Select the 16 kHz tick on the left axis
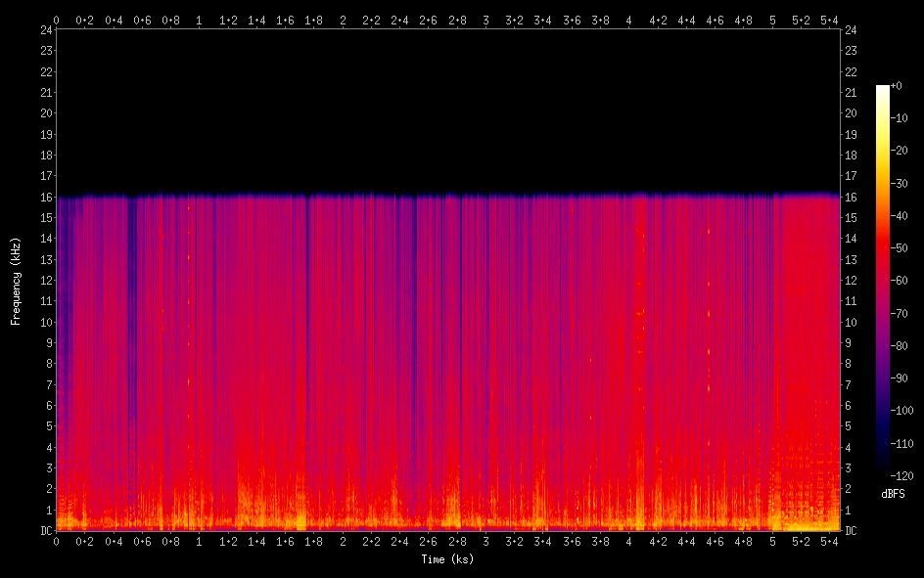This screenshot has width=924, height=578. pyautogui.click(x=44, y=197)
